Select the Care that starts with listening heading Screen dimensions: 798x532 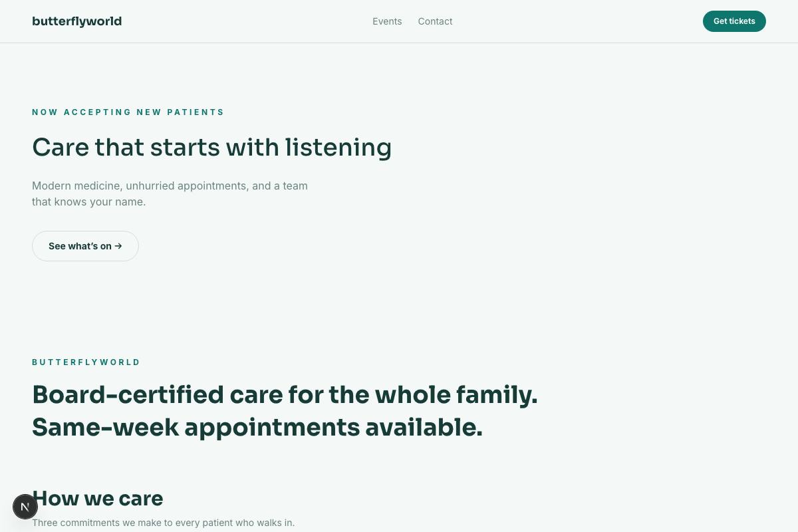(x=211, y=147)
